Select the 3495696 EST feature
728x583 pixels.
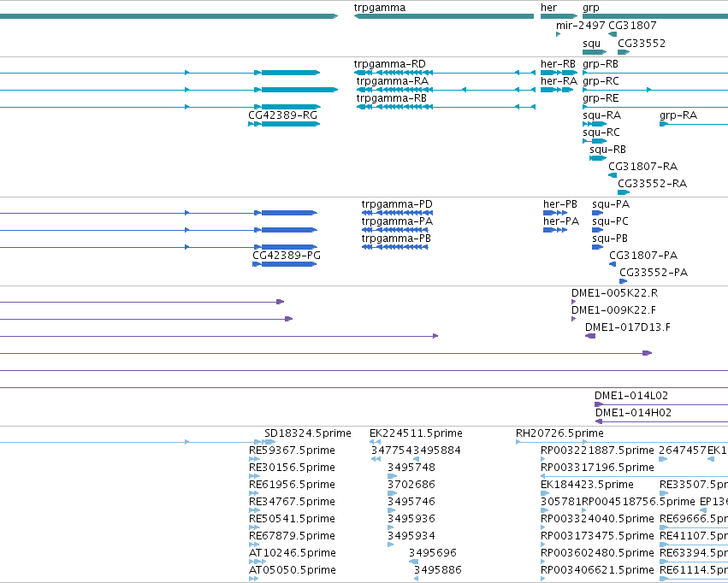pyautogui.click(x=413, y=562)
